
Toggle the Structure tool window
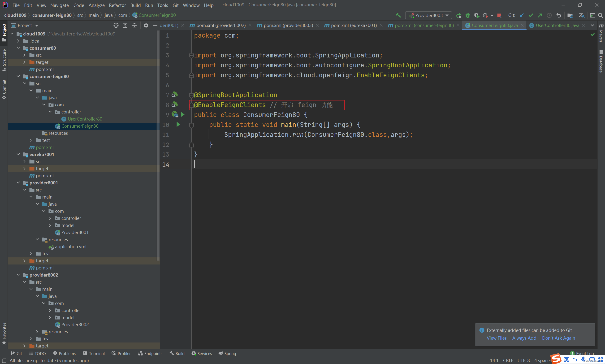4,60
